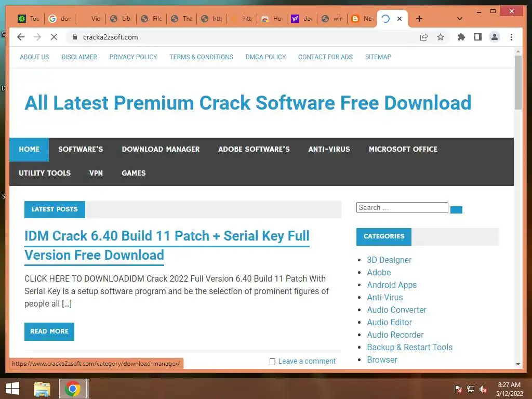Switch to the Google 'dov' tab
532x399 pixels.
[60, 19]
